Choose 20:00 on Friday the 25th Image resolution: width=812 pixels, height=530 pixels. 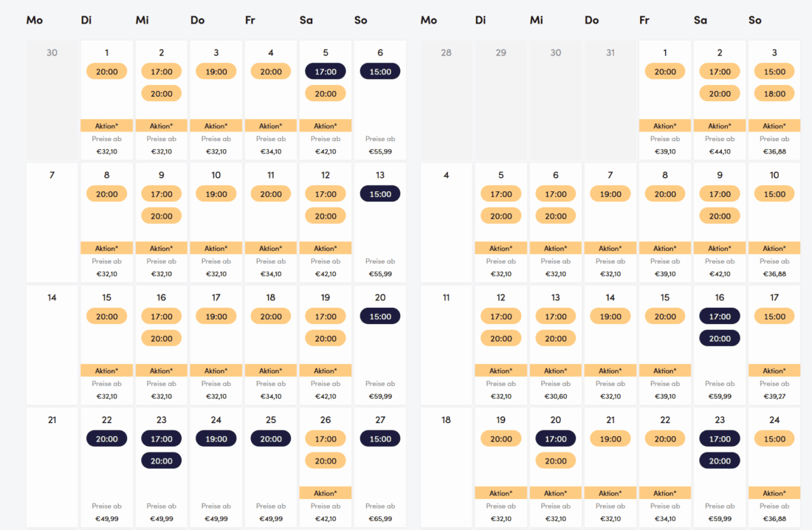click(271, 439)
